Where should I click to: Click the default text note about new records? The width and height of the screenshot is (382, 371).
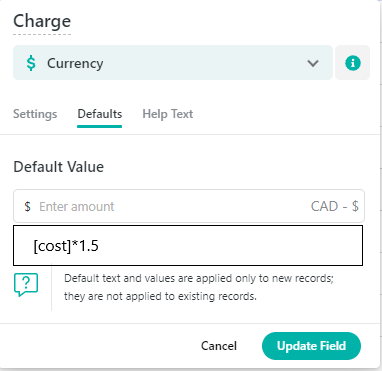point(199,287)
